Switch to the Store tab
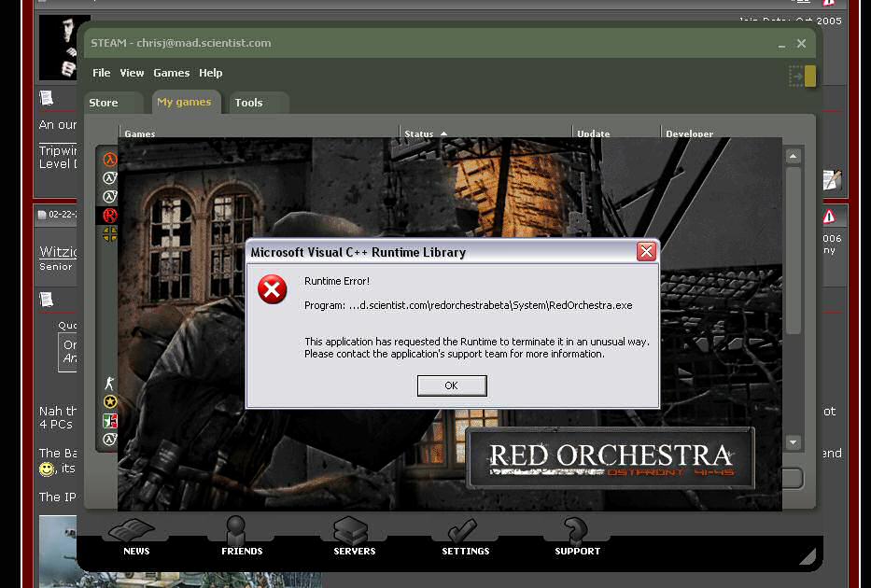Image resolution: width=871 pixels, height=588 pixels. (x=104, y=103)
